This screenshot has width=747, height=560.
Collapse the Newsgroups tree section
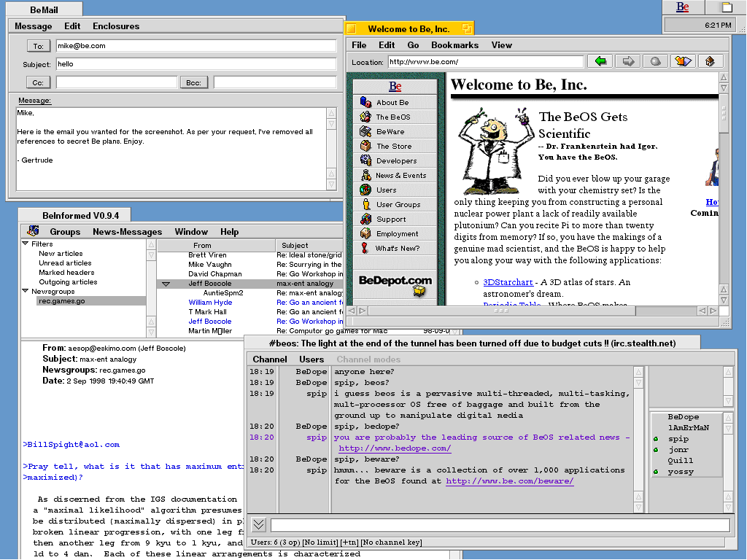click(26, 292)
